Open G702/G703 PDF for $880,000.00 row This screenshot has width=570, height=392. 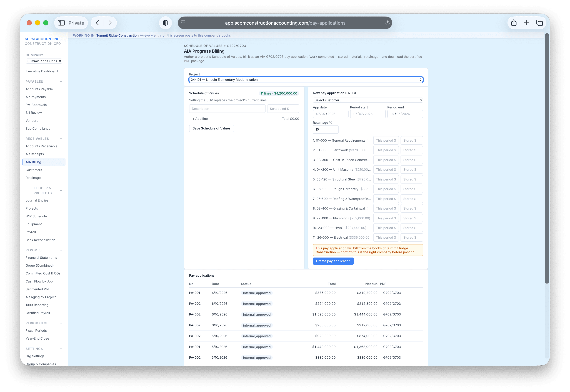[392, 358]
